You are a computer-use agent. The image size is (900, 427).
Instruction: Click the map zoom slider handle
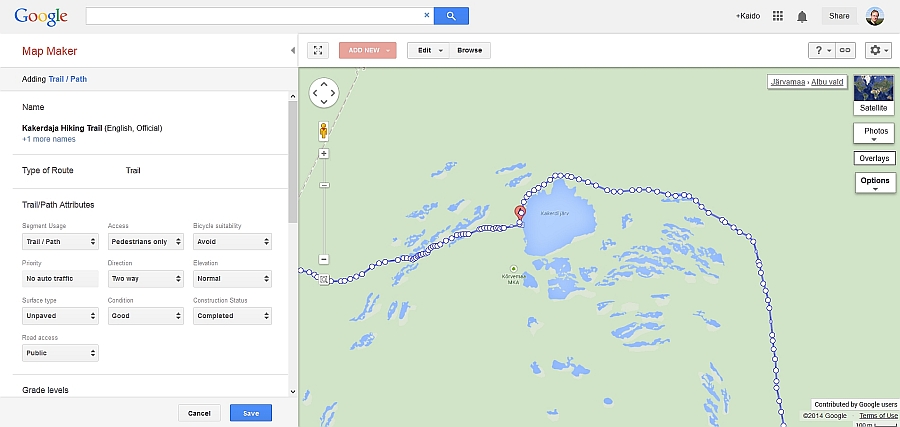pos(324,185)
